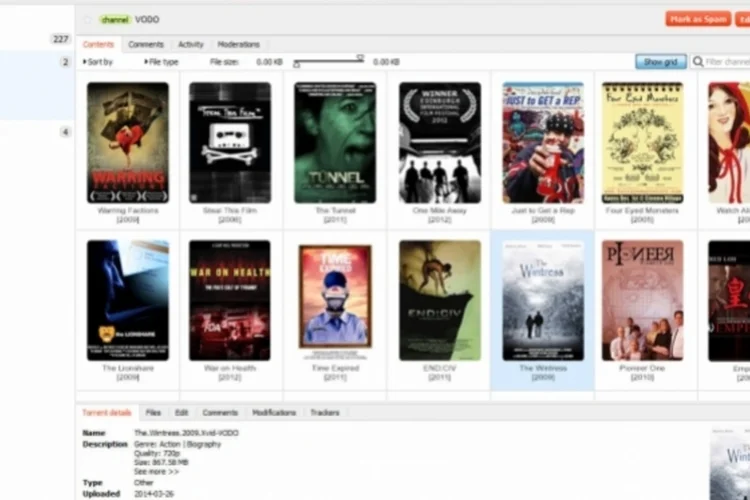Click the sidebar count 4
This screenshot has width=750, height=500.
coord(66,132)
